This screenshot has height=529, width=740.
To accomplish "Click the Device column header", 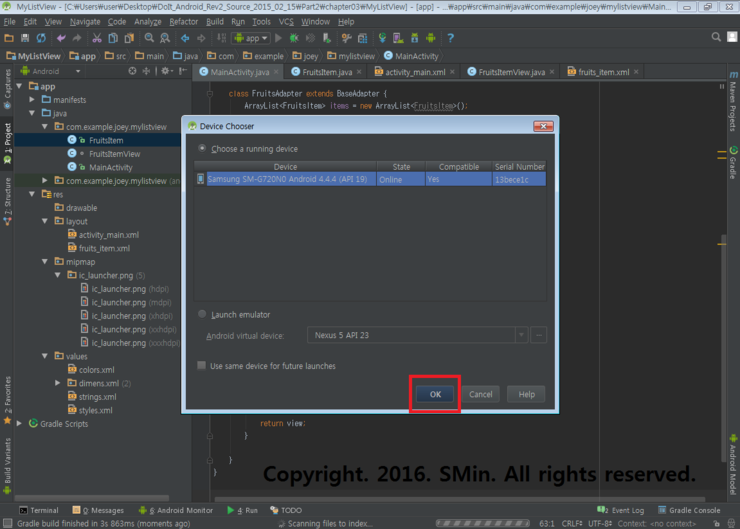I will (x=286, y=167).
